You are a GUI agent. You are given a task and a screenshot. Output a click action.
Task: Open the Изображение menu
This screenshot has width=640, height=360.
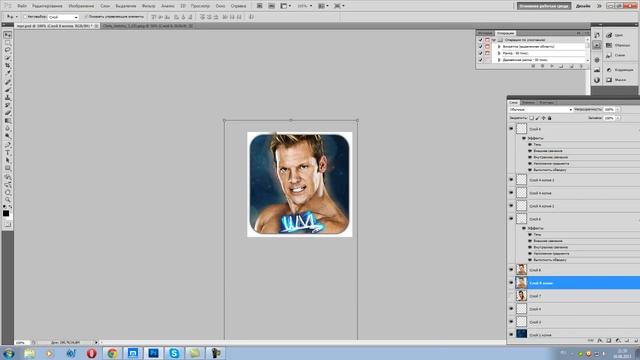pos(81,6)
